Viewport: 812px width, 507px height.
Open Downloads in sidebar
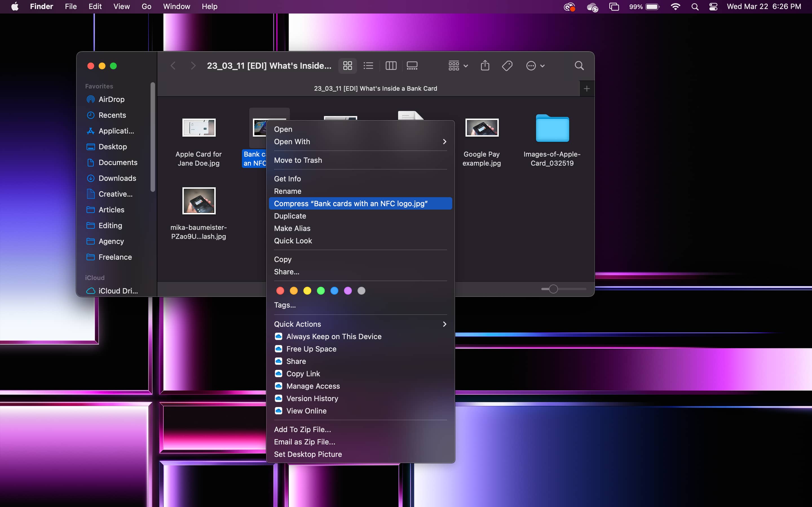(117, 178)
